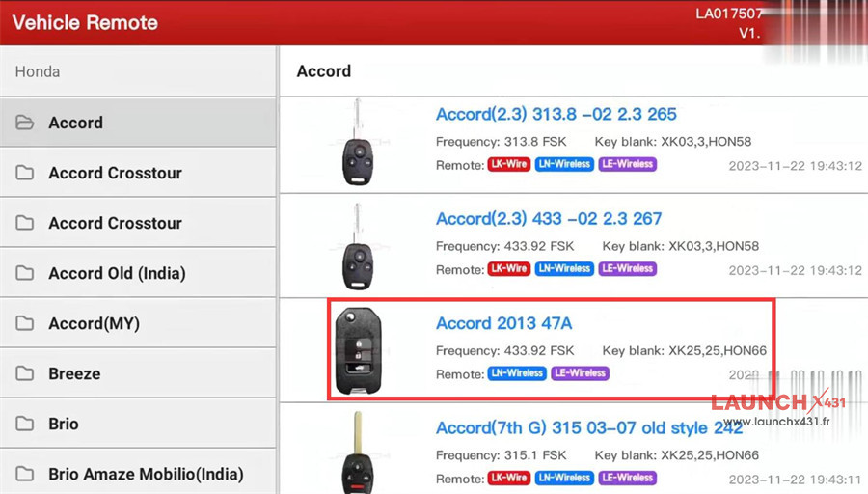The width and height of the screenshot is (868, 494).
Task: Open Accord(7th G) 315 03-07 old style remote
Action: 589,428
